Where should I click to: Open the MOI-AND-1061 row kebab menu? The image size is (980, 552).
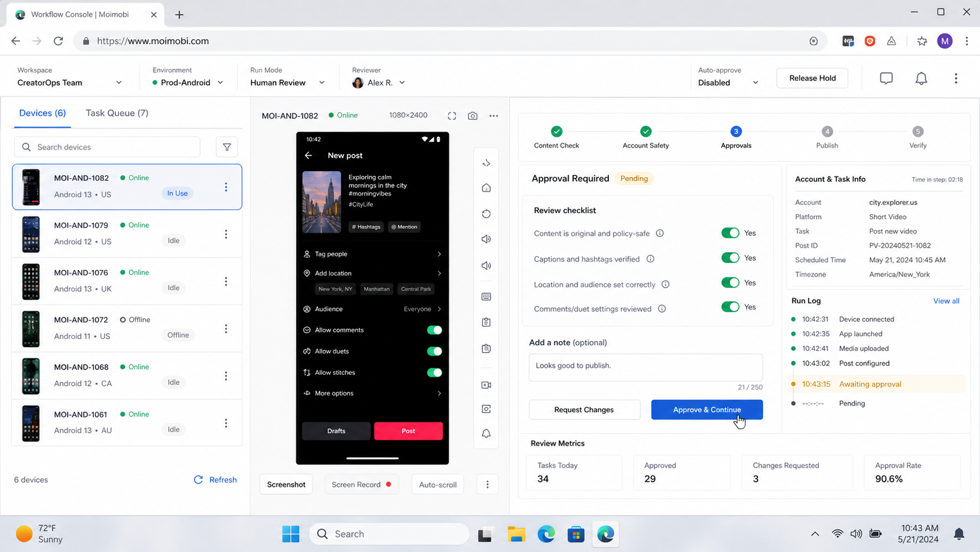pyautogui.click(x=226, y=423)
